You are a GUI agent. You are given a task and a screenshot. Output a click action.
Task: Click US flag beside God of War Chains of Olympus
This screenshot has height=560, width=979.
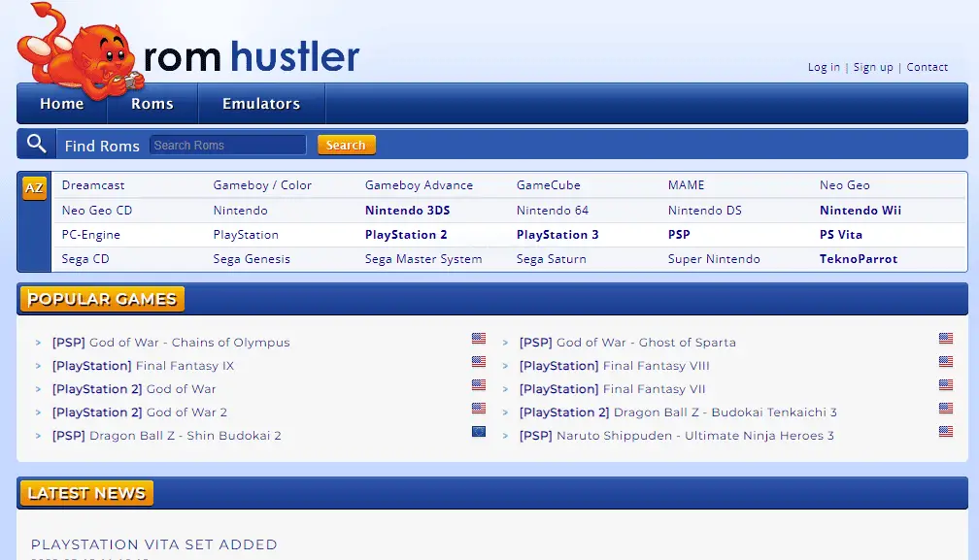[479, 339]
